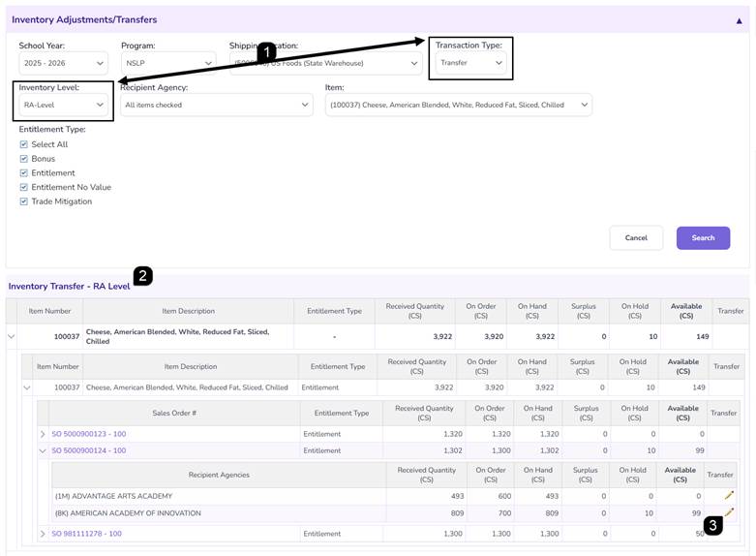Expand sales order SO 5000900123 row chevron
The height and width of the screenshot is (556, 756).
tap(43, 434)
